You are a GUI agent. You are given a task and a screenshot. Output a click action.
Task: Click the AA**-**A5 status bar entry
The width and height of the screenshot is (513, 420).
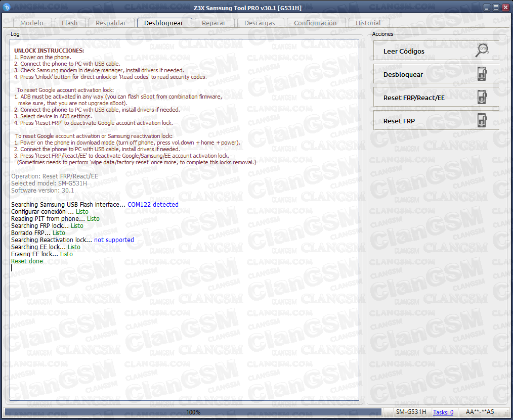coord(480,412)
